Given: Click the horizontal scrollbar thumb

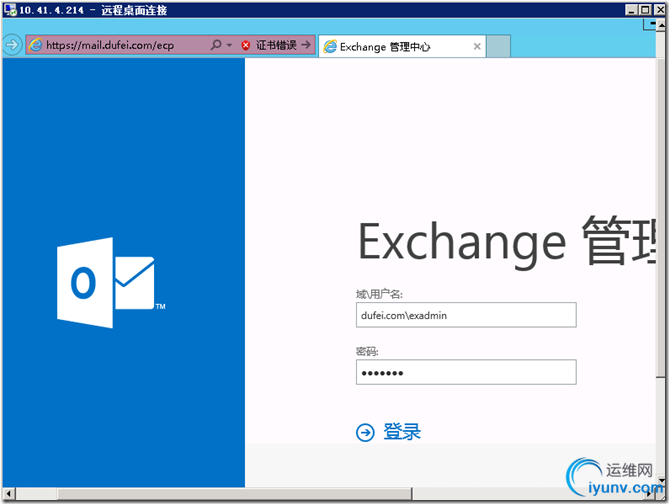Looking at the screenshot, I should 235,494.
